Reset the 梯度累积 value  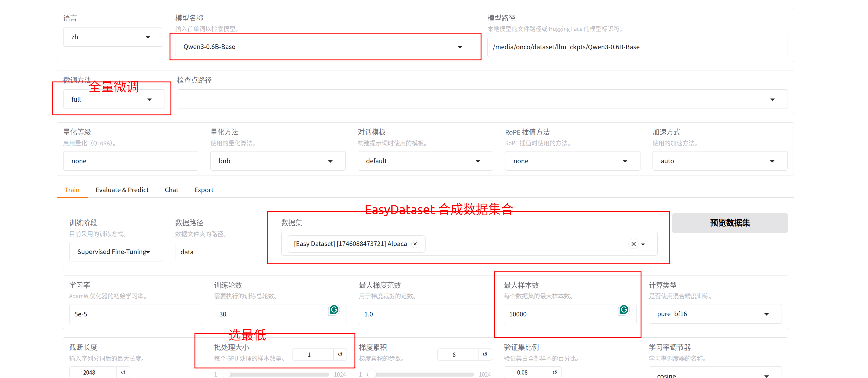point(485,355)
